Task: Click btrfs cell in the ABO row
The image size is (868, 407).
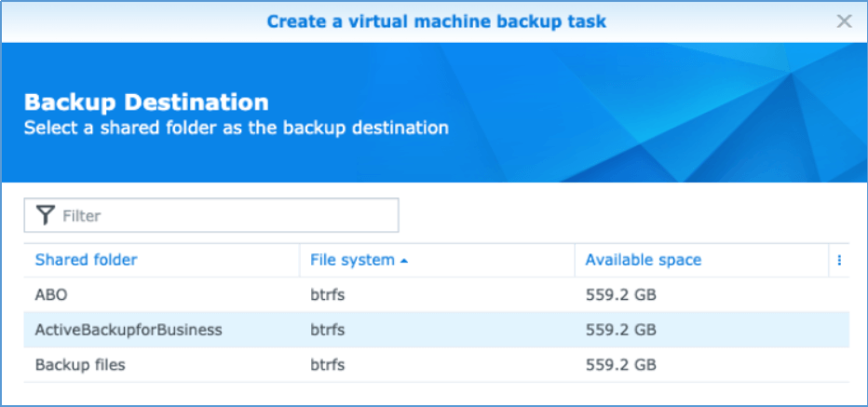Action: point(328,295)
